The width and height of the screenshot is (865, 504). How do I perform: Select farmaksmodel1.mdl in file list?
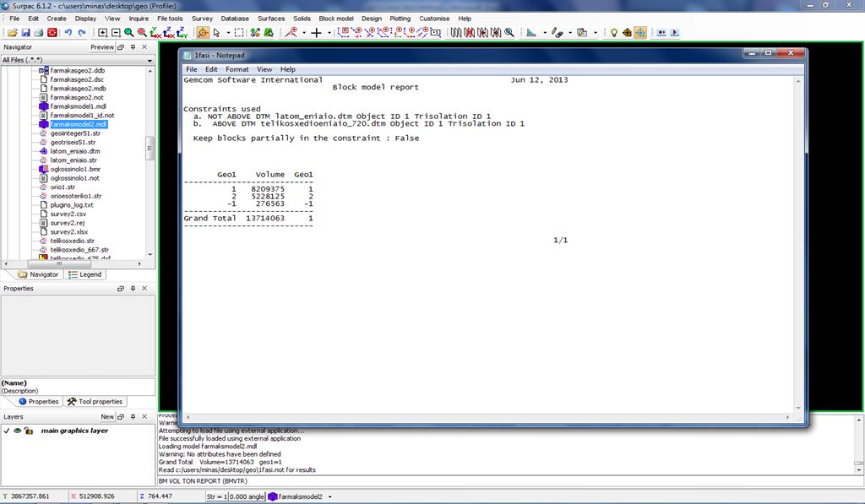pyautogui.click(x=78, y=106)
